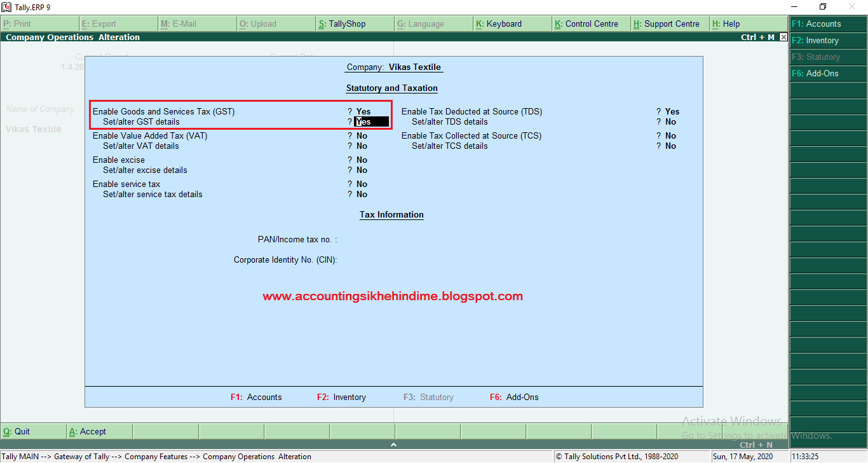
Task: Toggle Set/alter excise details value
Action: point(362,170)
